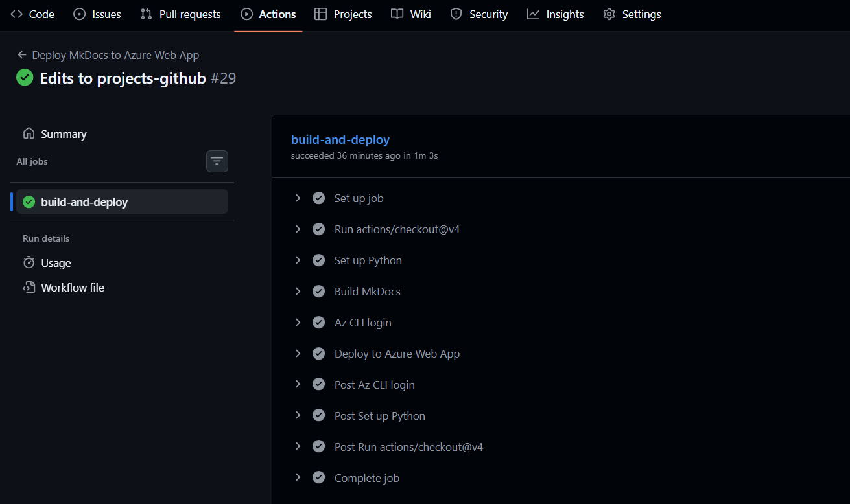This screenshot has height=504, width=850.
Task: Open the Deploy MkDocs to Azure Web App link
Action: point(115,55)
